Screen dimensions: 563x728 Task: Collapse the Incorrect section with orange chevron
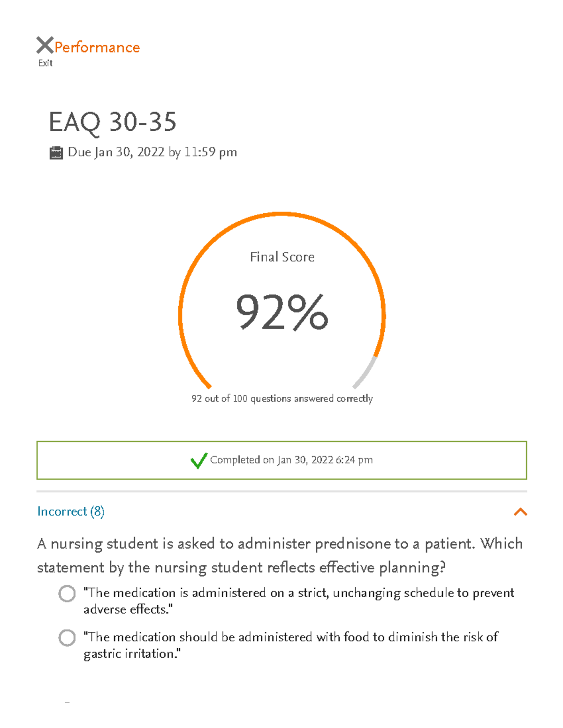[520, 512]
